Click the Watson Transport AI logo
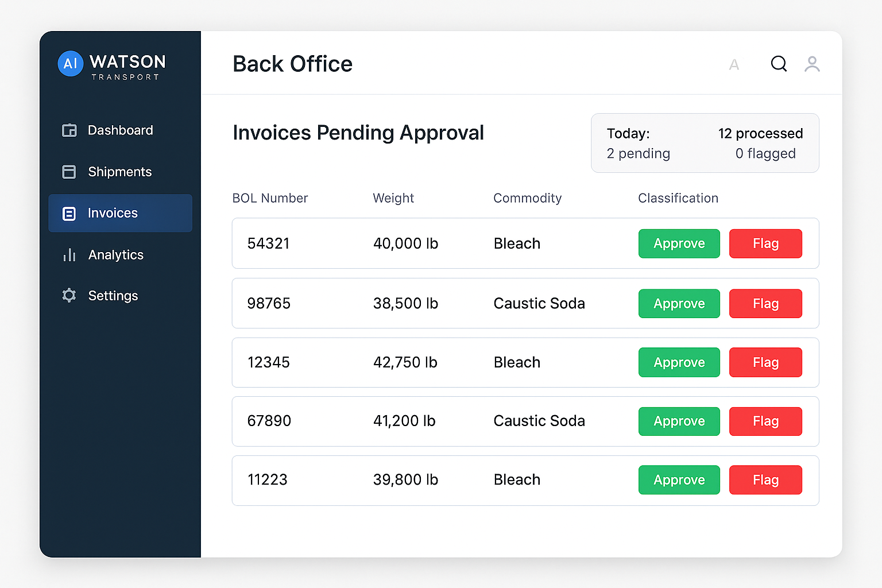 click(x=71, y=64)
